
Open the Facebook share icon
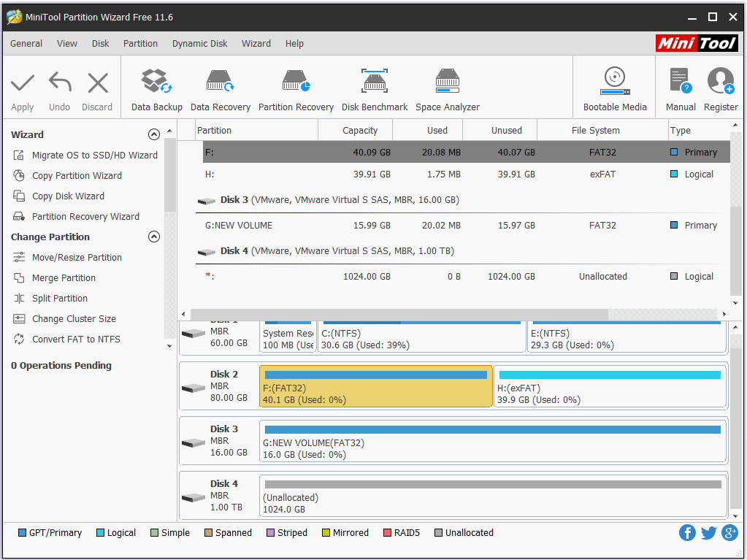coord(687,533)
